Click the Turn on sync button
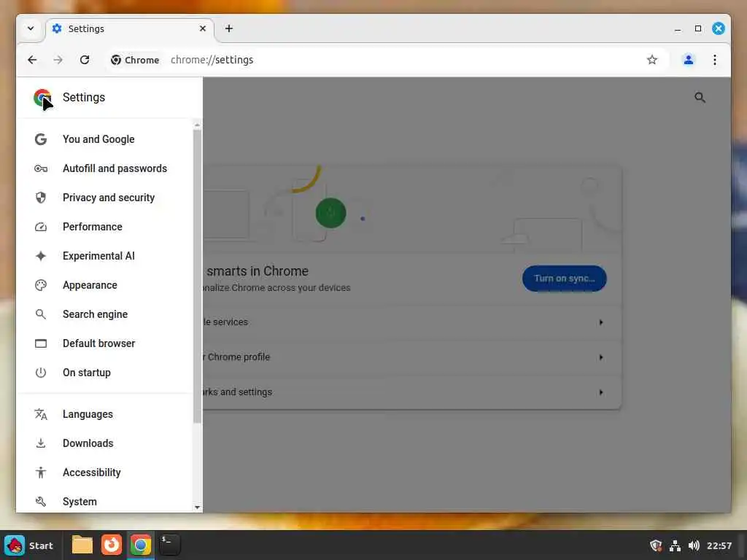 564,279
